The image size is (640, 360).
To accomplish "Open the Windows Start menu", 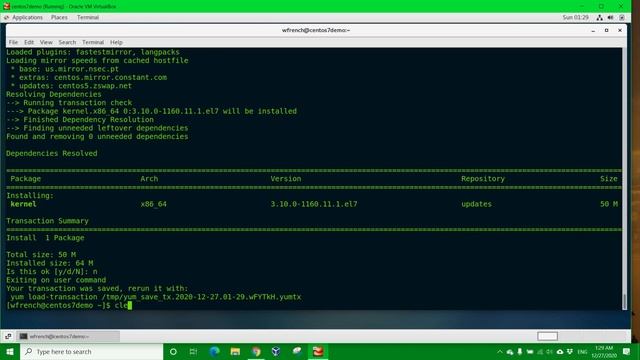I will point(10,351).
